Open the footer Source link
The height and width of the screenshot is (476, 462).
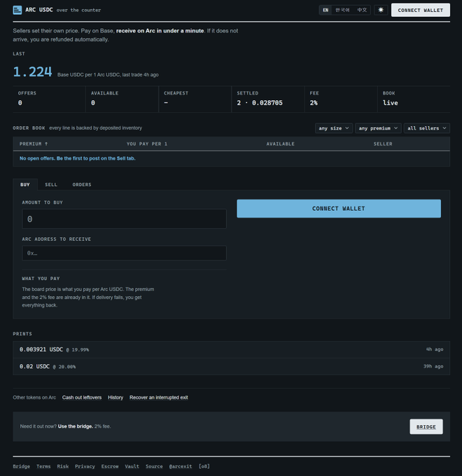tap(154, 466)
